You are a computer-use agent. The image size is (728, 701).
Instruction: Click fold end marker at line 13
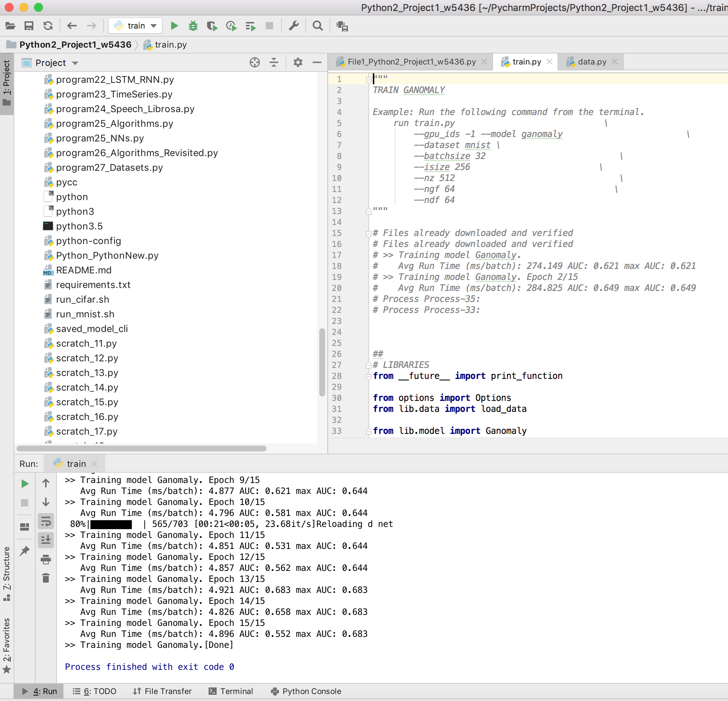pyautogui.click(x=368, y=211)
